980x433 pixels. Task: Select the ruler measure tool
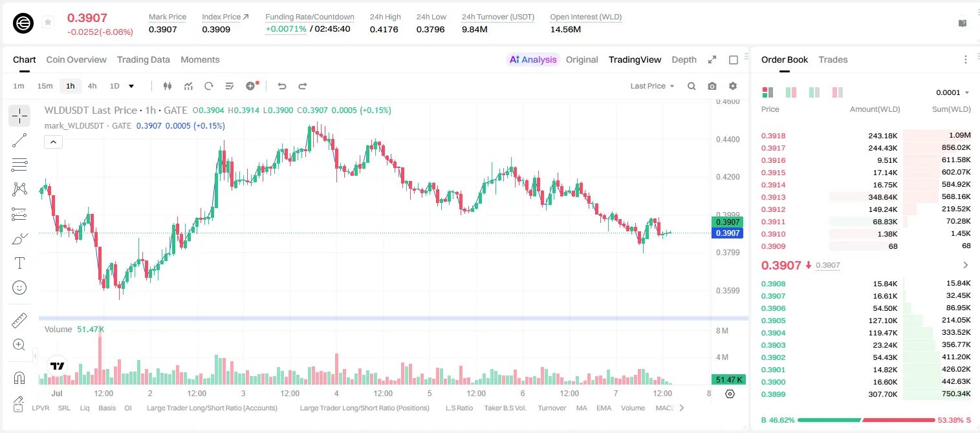pyautogui.click(x=19, y=321)
